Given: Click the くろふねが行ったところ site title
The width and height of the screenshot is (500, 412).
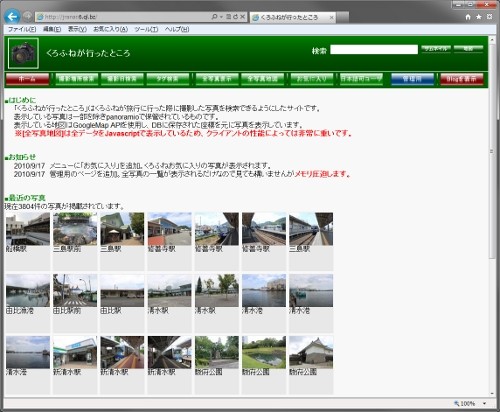Looking at the screenshot, I should [88, 53].
